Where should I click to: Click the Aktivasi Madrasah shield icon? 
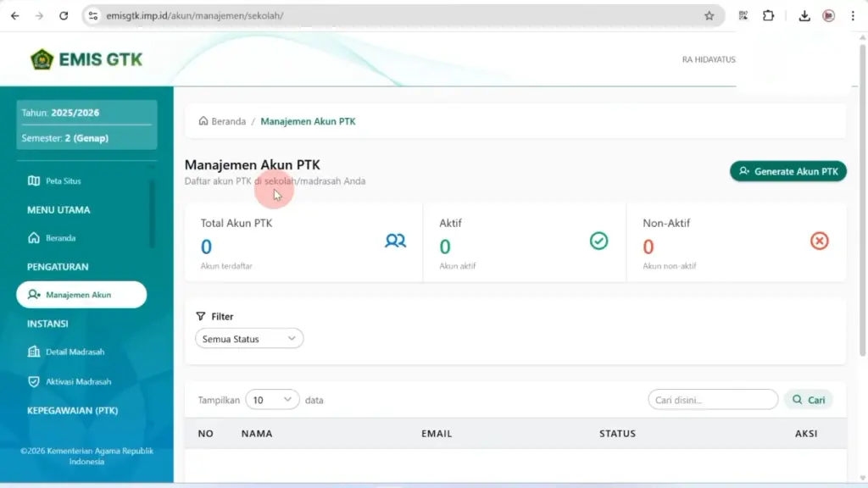34,381
